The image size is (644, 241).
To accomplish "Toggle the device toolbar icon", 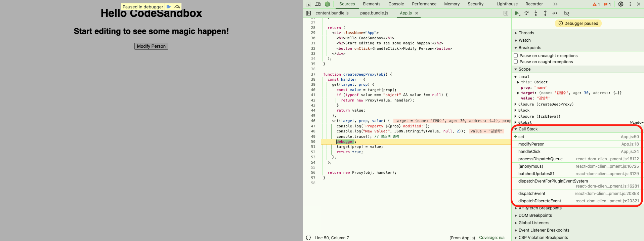I will (318, 4).
